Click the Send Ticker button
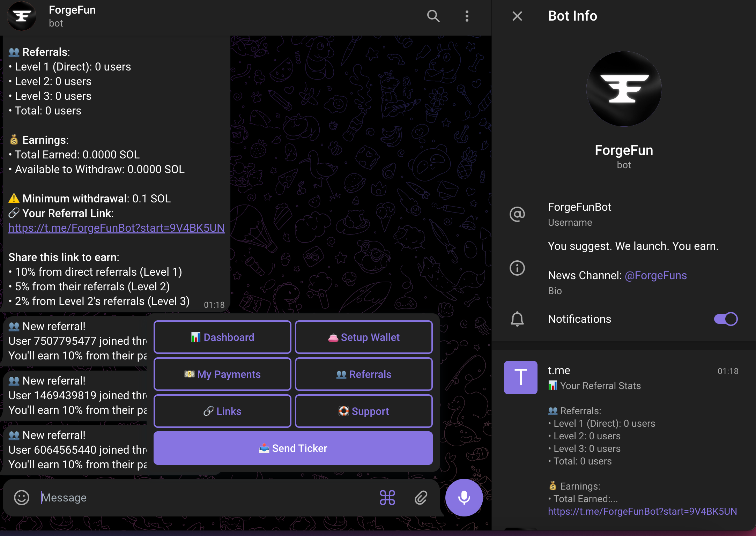Image resolution: width=756 pixels, height=536 pixels. tap(293, 448)
